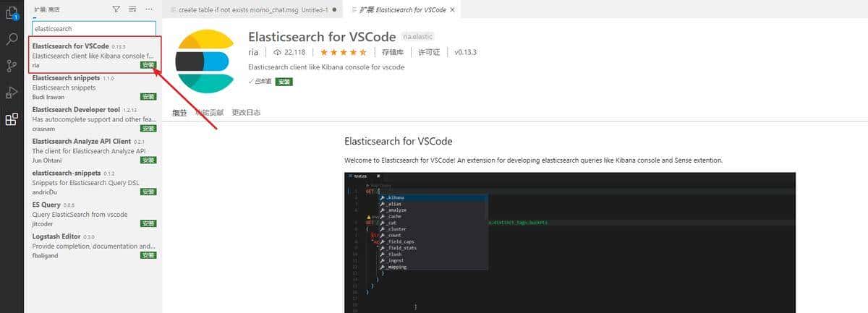
Task: Select the elasticsearch-snippets by andricDu row
Action: 94,182
